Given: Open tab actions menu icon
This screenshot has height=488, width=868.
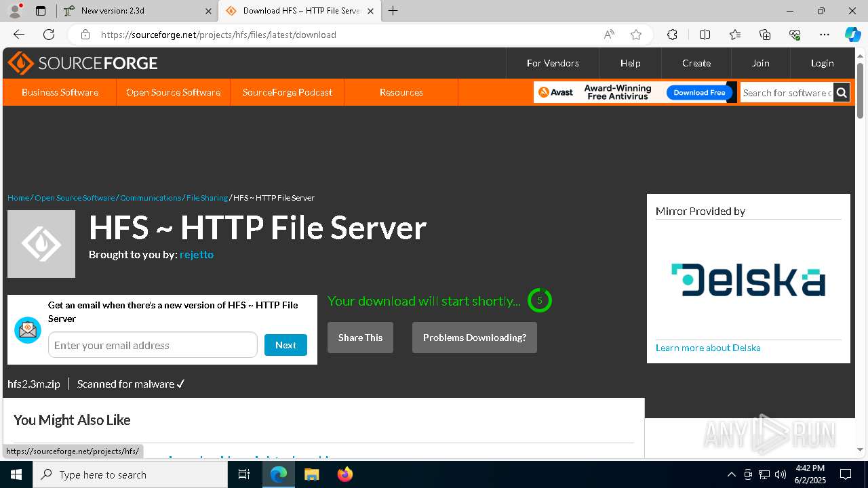Looking at the screenshot, I should 41,11.
